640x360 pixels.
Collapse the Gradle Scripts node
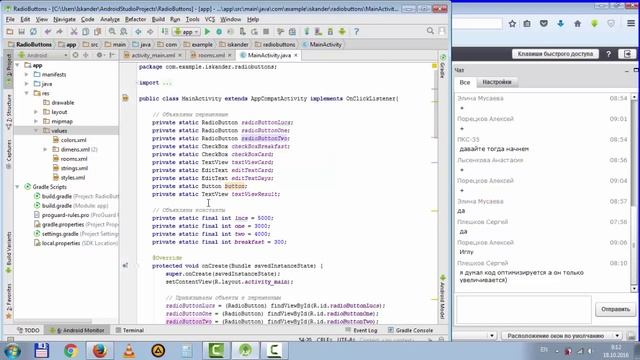18,187
